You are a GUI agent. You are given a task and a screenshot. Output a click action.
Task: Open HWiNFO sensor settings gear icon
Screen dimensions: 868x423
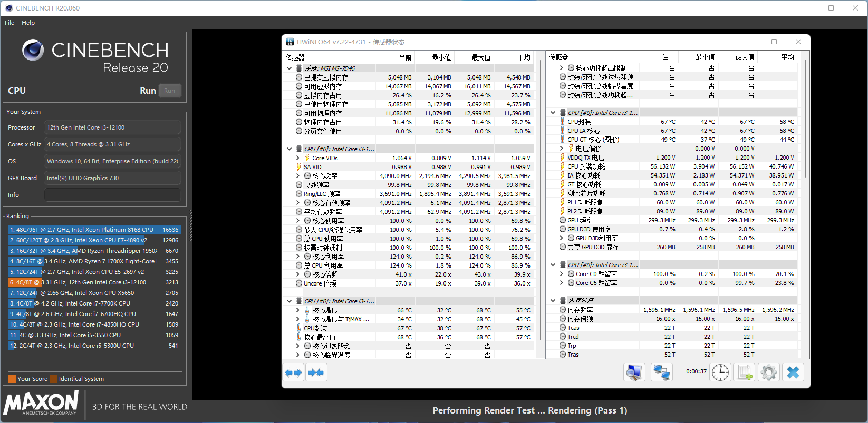point(769,372)
